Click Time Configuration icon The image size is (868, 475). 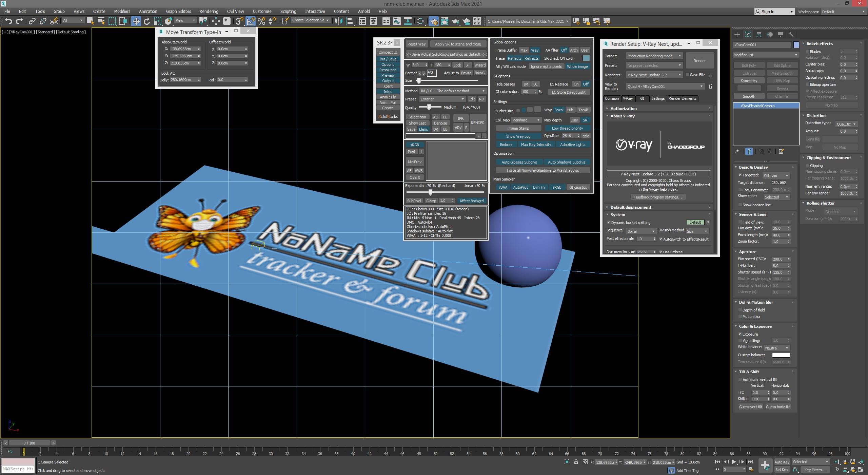(751, 470)
